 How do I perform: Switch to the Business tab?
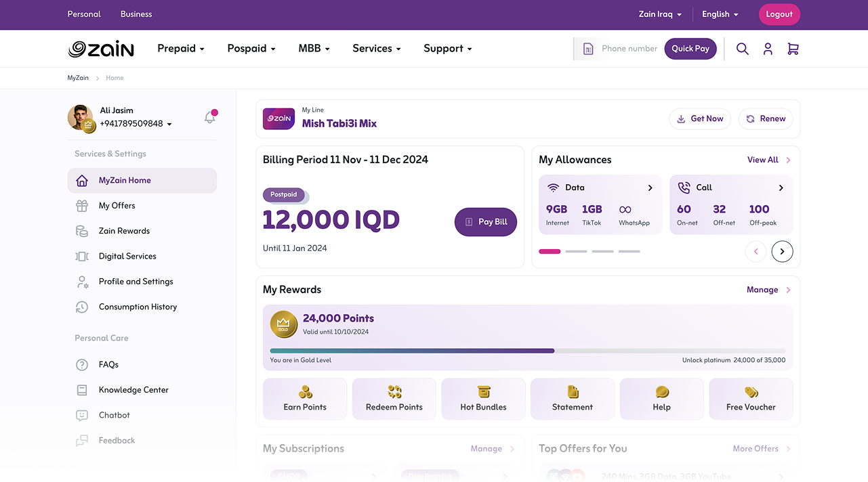(x=136, y=14)
